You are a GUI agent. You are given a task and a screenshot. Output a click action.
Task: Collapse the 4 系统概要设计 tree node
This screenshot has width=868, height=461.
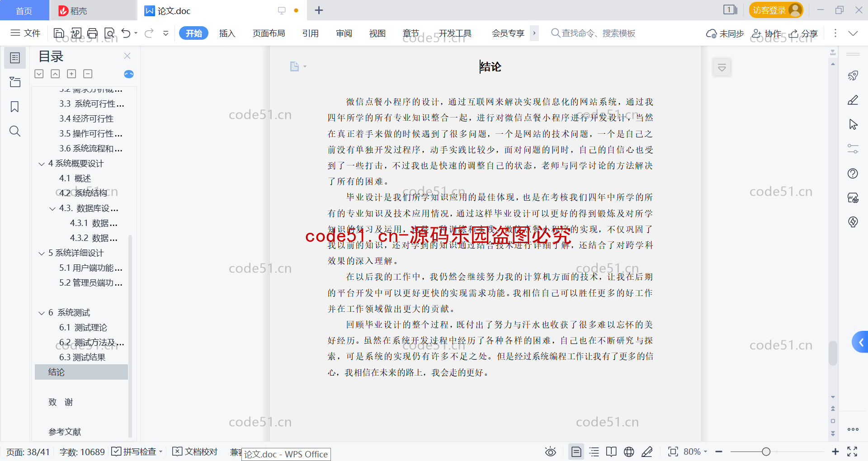(x=42, y=164)
